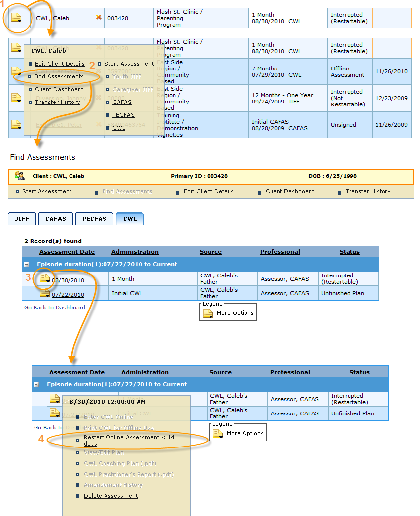
Task: Click the Legend More Options icon beside the Restart Online Assessment menu
Action: pos(218,434)
